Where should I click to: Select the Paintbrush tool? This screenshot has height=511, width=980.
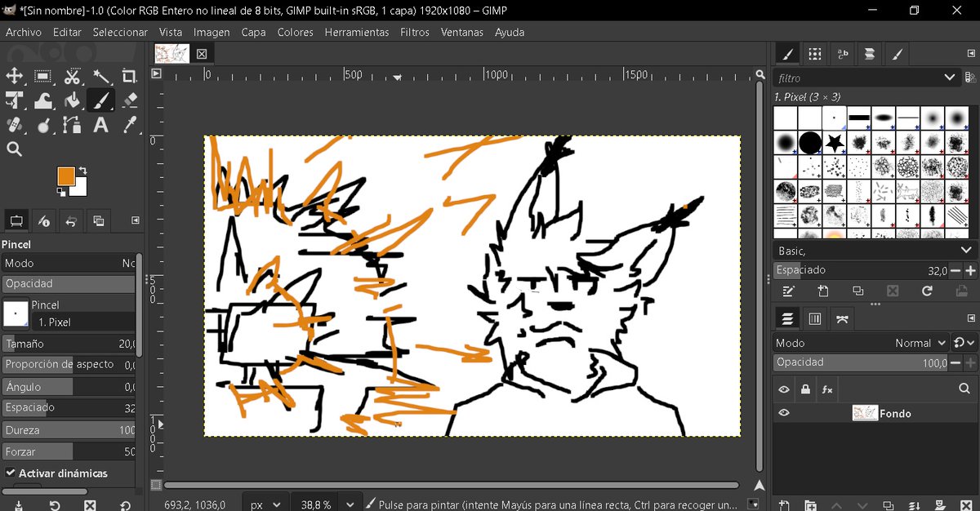(101, 100)
